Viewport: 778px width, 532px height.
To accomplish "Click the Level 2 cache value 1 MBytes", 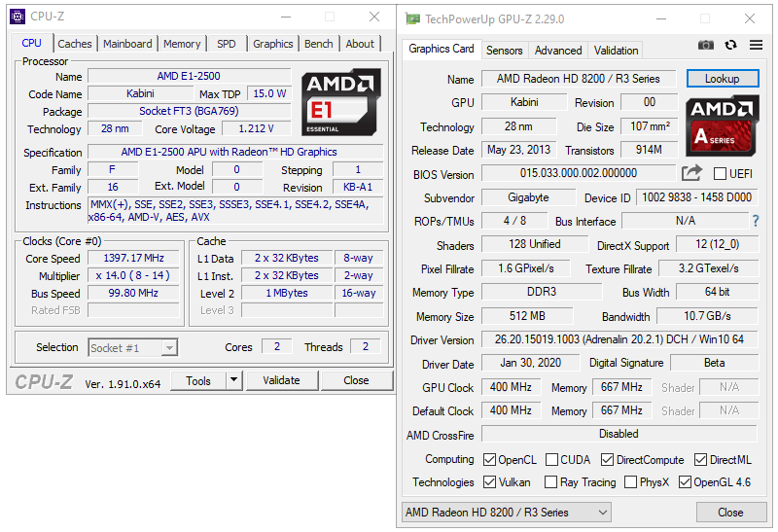I will pyautogui.click(x=287, y=294).
